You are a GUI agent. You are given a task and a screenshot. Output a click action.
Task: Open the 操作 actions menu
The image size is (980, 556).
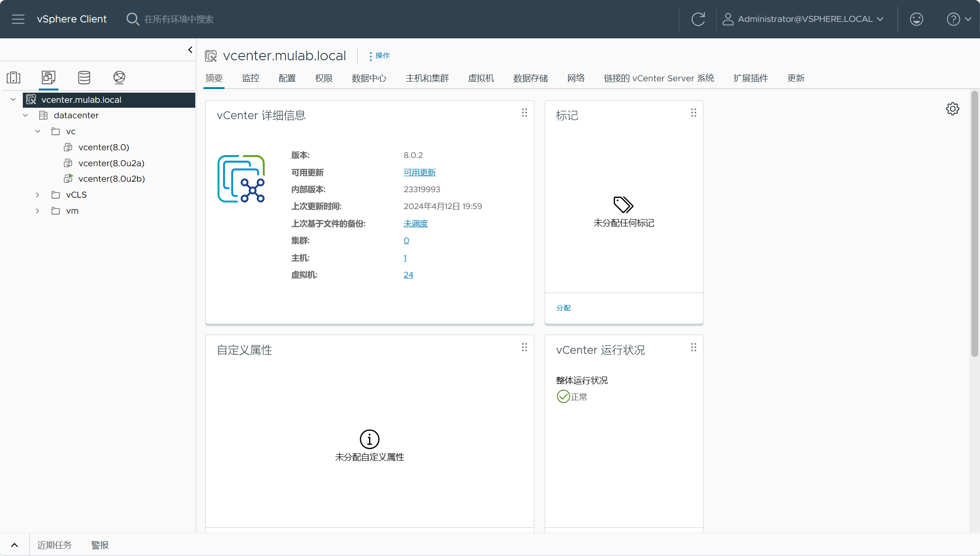click(x=379, y=56)
